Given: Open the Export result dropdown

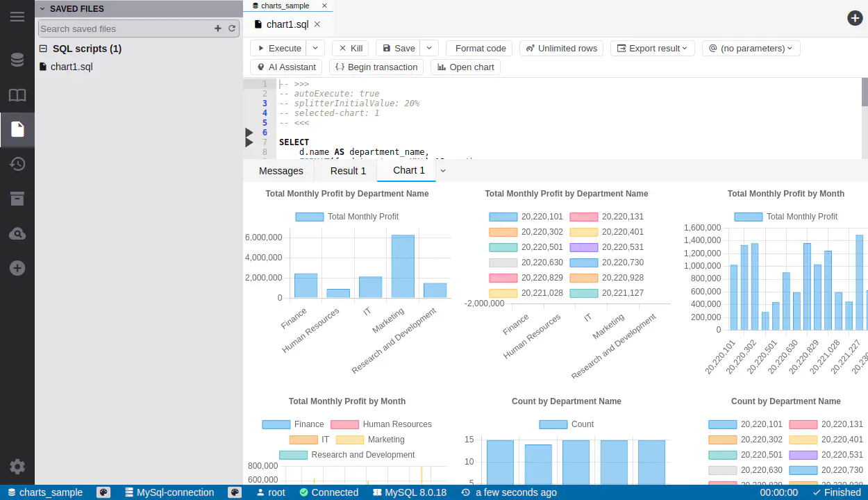Looking at the screenshot, I should [654, 48].
